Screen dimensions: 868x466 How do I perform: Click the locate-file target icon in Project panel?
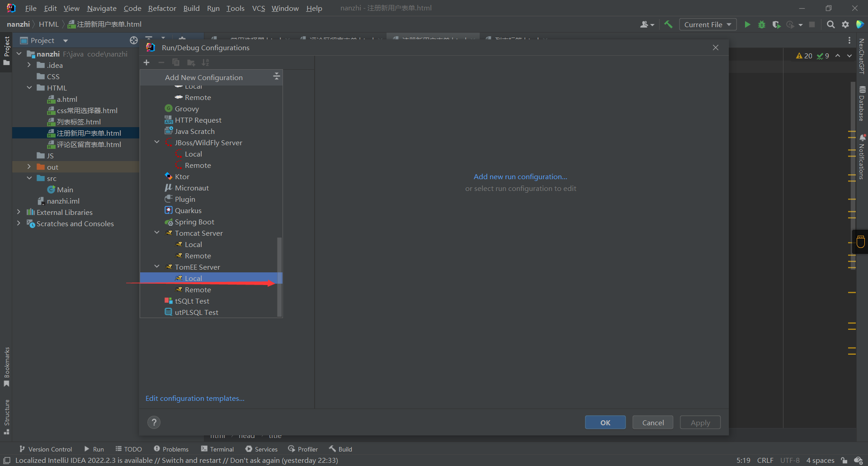(x=134, y=40)
